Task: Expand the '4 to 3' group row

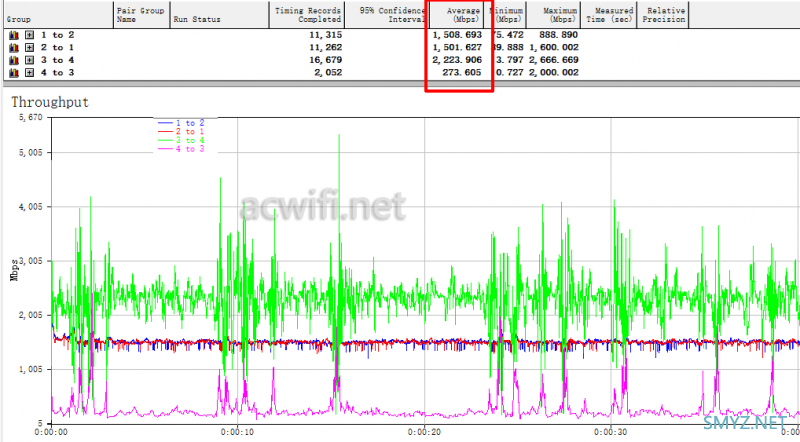Action: coord(30,72)
